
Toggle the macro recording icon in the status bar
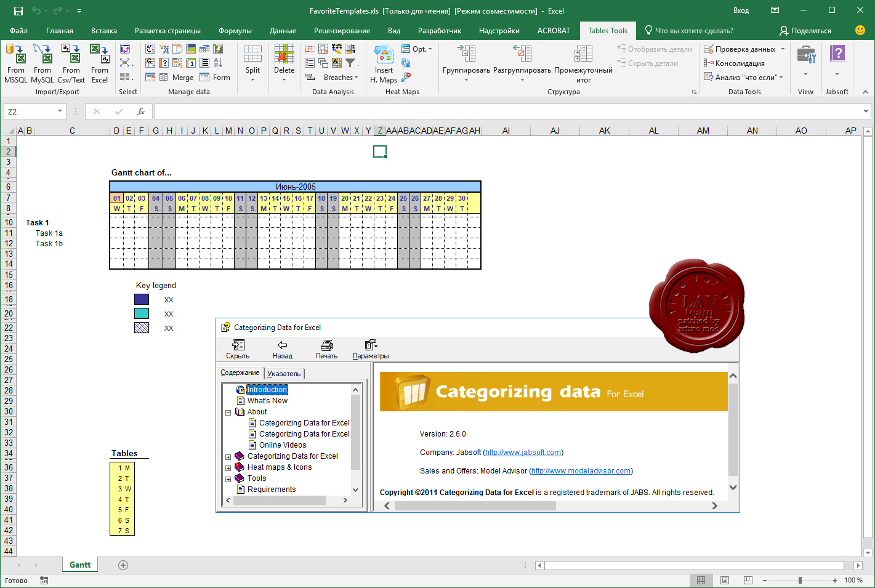click(44, 580)
